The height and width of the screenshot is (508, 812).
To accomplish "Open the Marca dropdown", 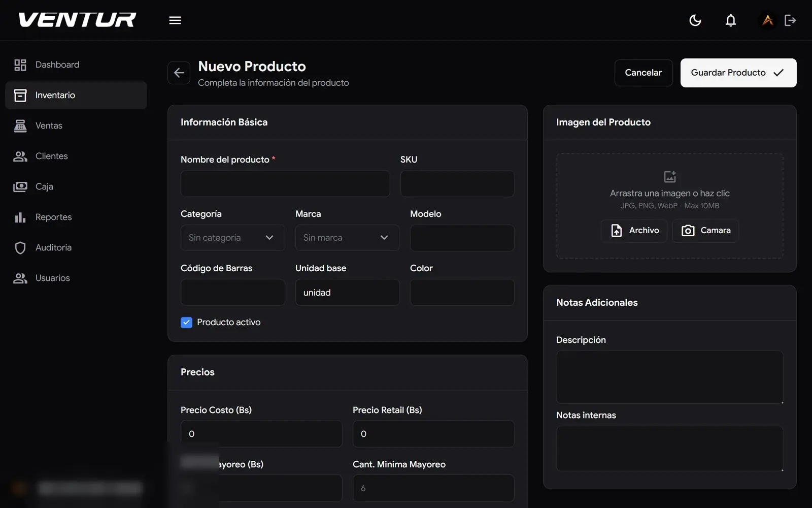I will (347, 238).
